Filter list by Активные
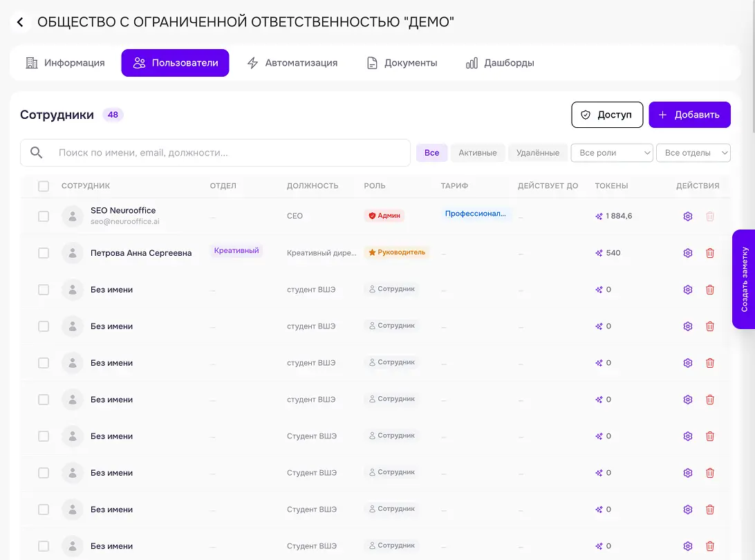Viewport: 755px width, 560px height. (x=477, y=153)
